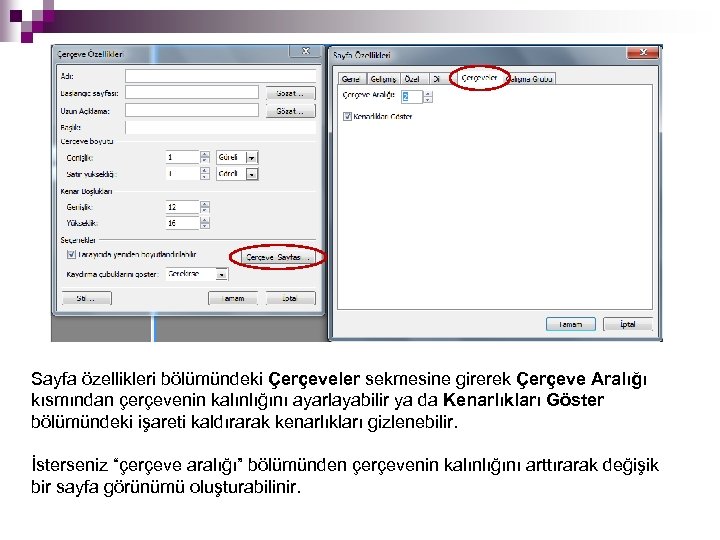Image resolution: width=720 pixels, height=540 pixels.
Task: Increase the Çerçeve Aralığı spinner
Action: 428,94
